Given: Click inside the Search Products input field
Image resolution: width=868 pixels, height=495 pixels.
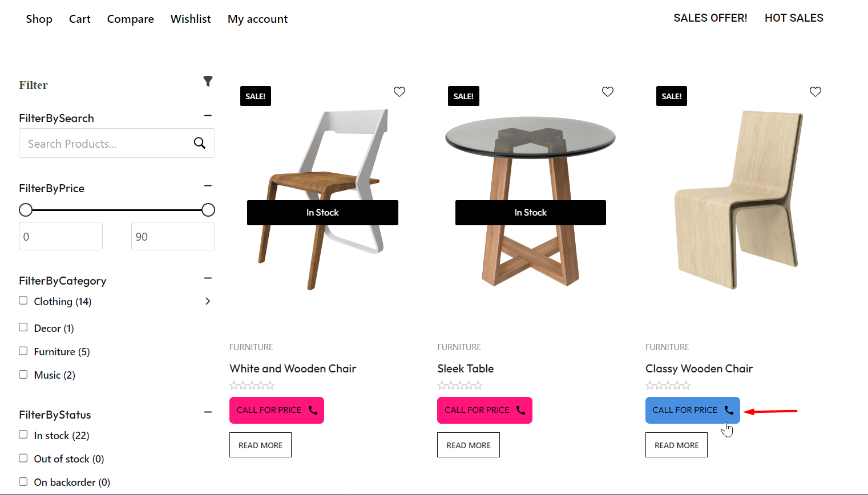Looking at the screenshot, I should tap(103, 143).
